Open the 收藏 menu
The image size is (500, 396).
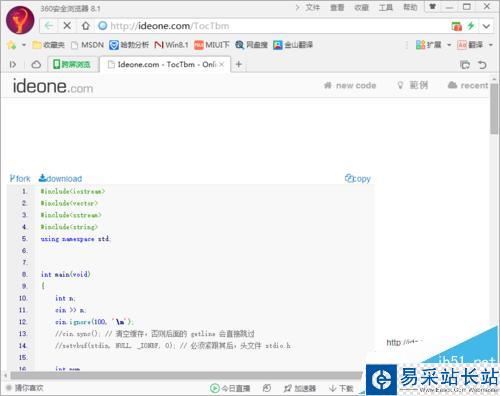tap(361, 7)
